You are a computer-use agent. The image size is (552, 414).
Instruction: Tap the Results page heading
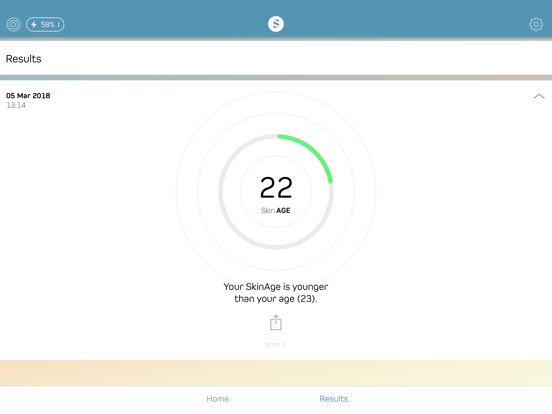[24, 59]
